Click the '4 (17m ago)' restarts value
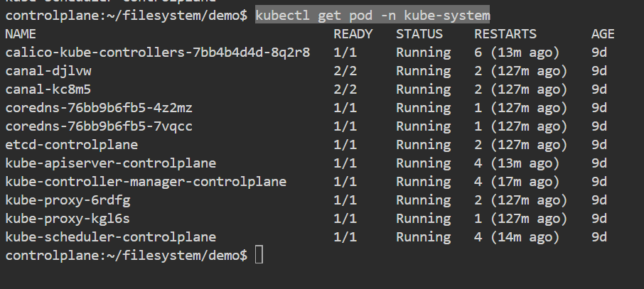This screenshot has width=644, height=289. (x=517, y=181)
